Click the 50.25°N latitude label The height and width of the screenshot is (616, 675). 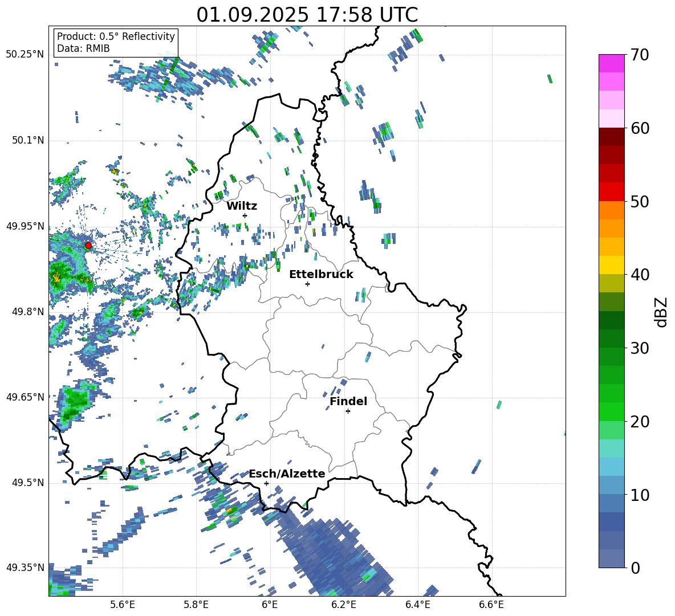point(25,55)
